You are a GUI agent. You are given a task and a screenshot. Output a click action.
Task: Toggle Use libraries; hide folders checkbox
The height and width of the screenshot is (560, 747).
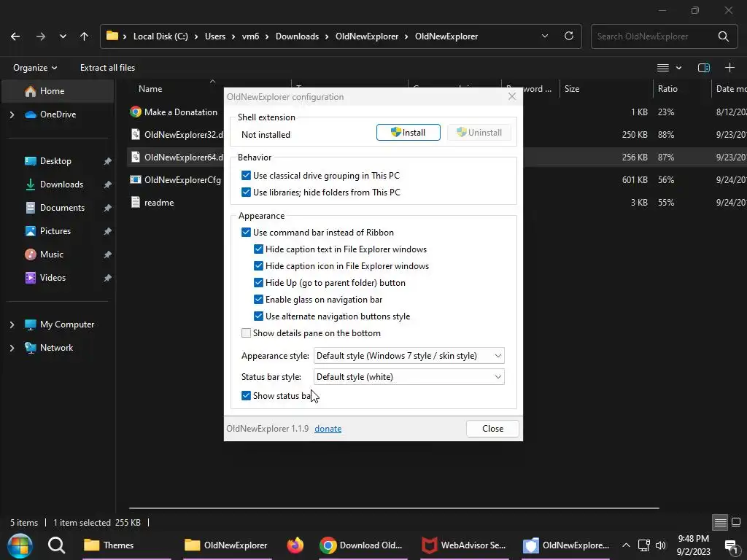pyautogui.click(x=246, y=192)
